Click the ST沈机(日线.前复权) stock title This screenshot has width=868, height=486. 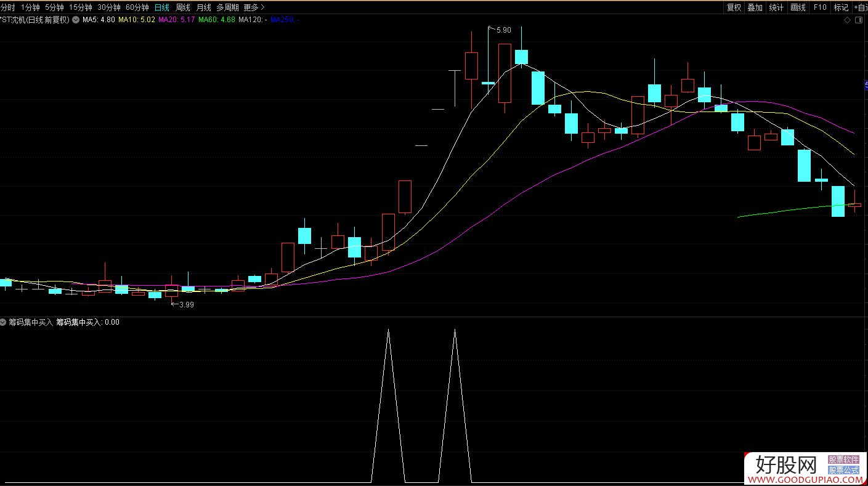point(35,20)
